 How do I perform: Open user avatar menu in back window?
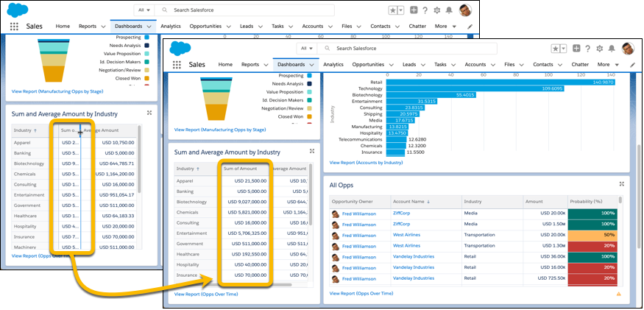[465, 10]
